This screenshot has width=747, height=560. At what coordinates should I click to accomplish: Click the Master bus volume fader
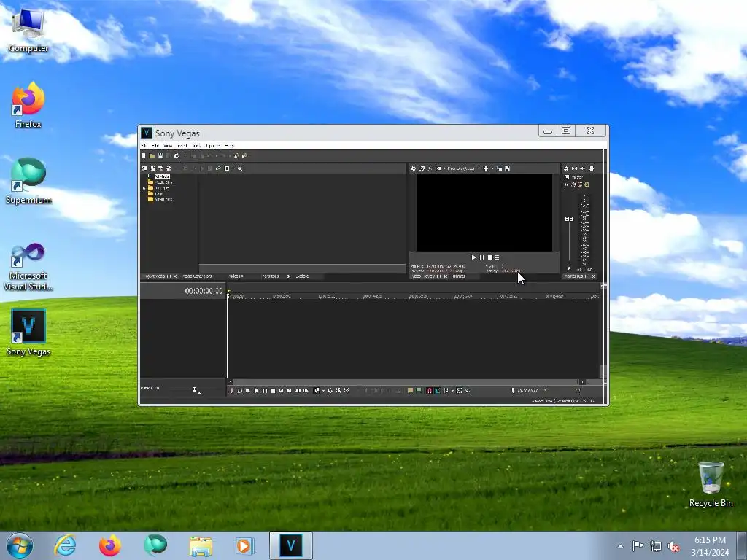click(x=569, y=219)
